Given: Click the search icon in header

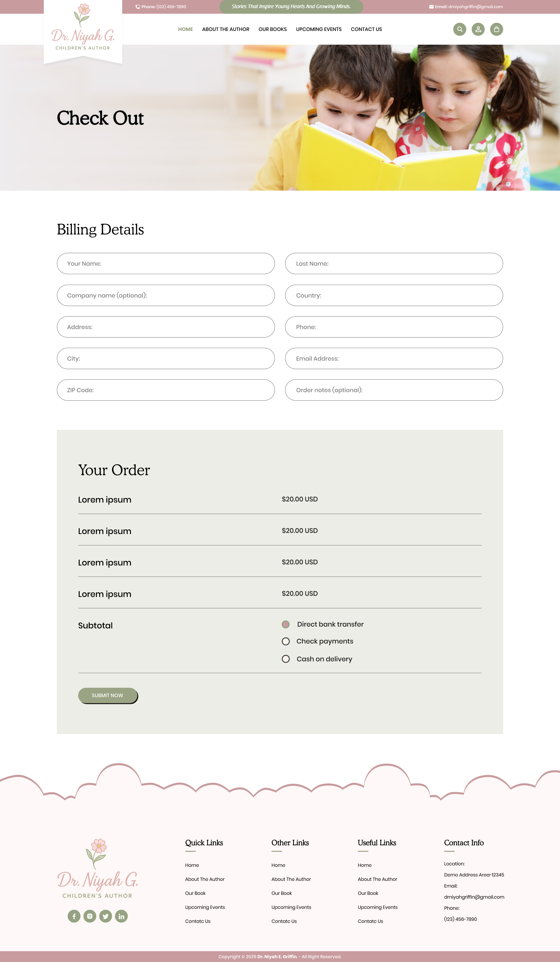Looking at the screenshot, I should click(460, 29).
